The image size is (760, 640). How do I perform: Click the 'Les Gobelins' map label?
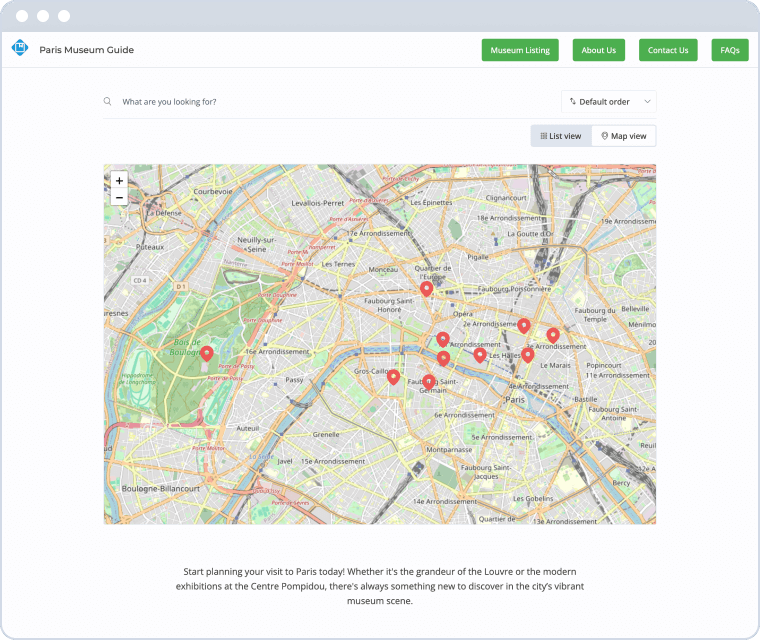click(x=533, y=498)
